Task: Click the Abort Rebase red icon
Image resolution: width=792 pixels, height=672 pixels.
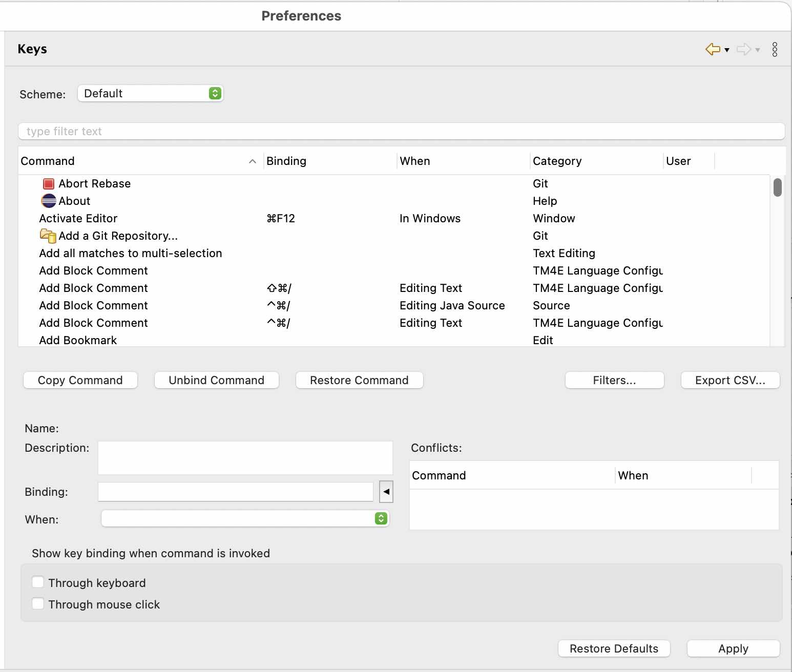Action: coord(49,184)
